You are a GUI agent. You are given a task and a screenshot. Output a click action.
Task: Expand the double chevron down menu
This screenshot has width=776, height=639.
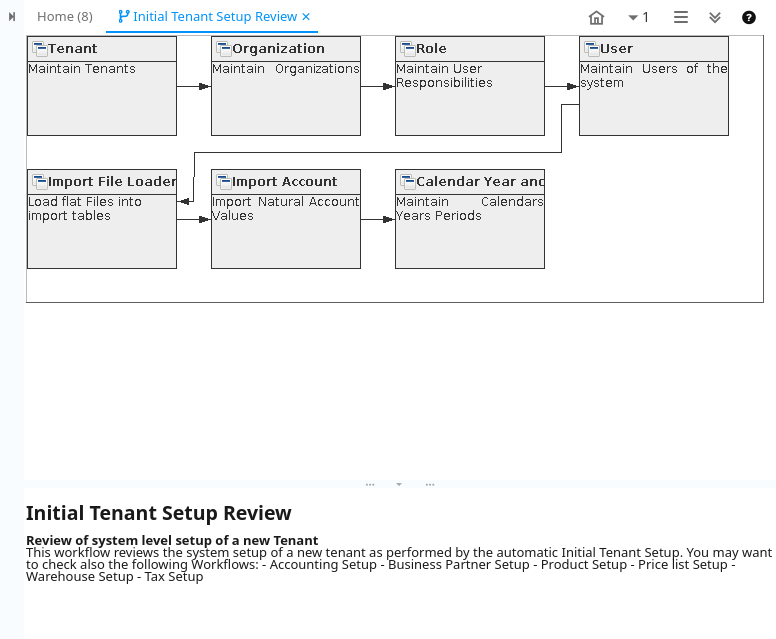point(715,17)
